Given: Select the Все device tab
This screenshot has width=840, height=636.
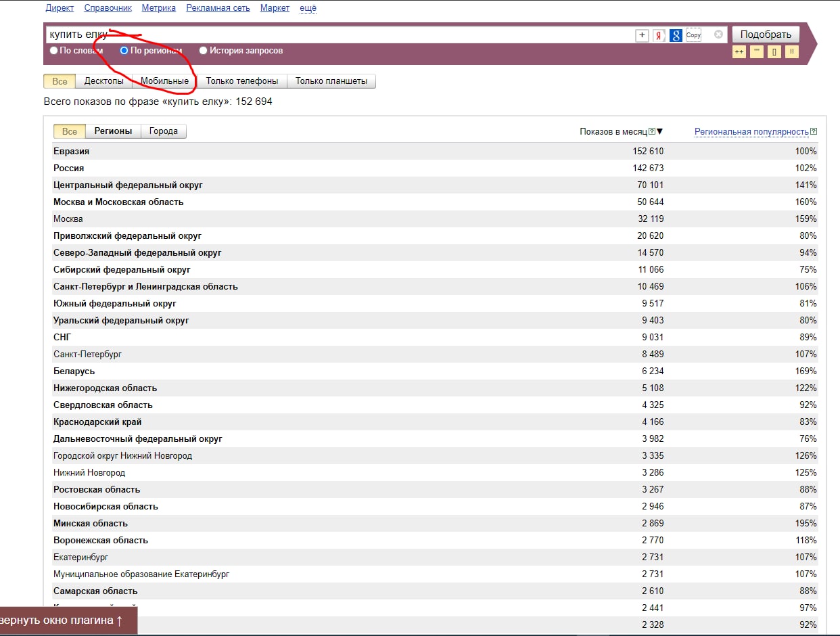Looking at the screenshot, I should pos(60,81).
